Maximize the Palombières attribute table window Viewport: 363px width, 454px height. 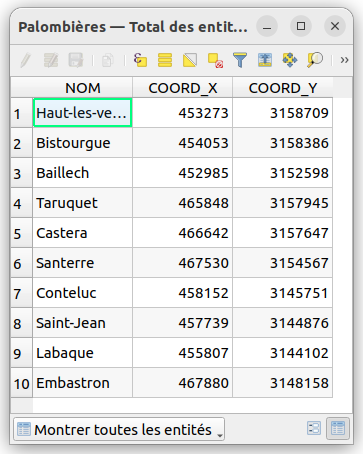pos(301,26)
